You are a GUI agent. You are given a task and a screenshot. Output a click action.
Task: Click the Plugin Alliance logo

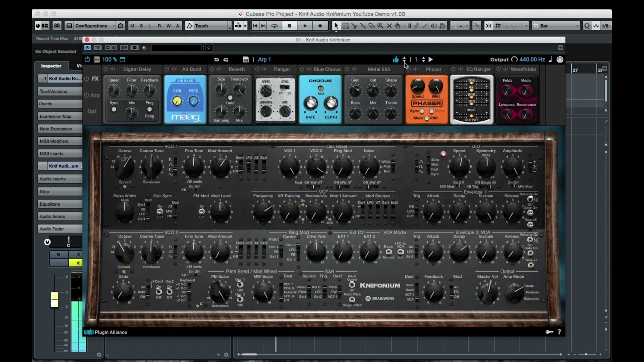106,332
